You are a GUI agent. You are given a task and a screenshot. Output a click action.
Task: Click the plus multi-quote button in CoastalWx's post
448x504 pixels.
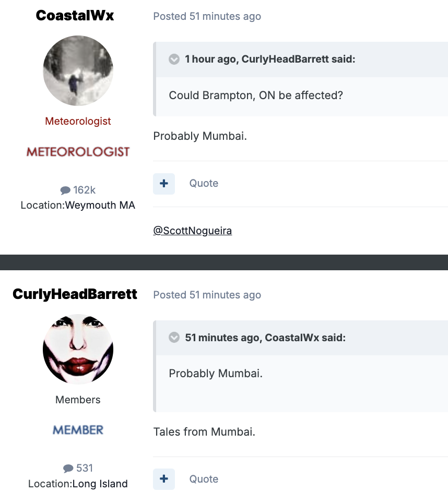point(164,184)
